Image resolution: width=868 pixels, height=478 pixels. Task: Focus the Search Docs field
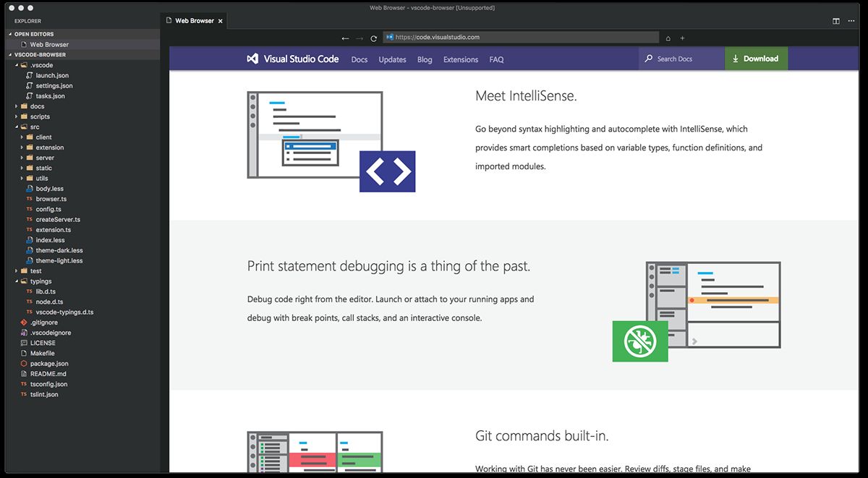click(681, 59)
